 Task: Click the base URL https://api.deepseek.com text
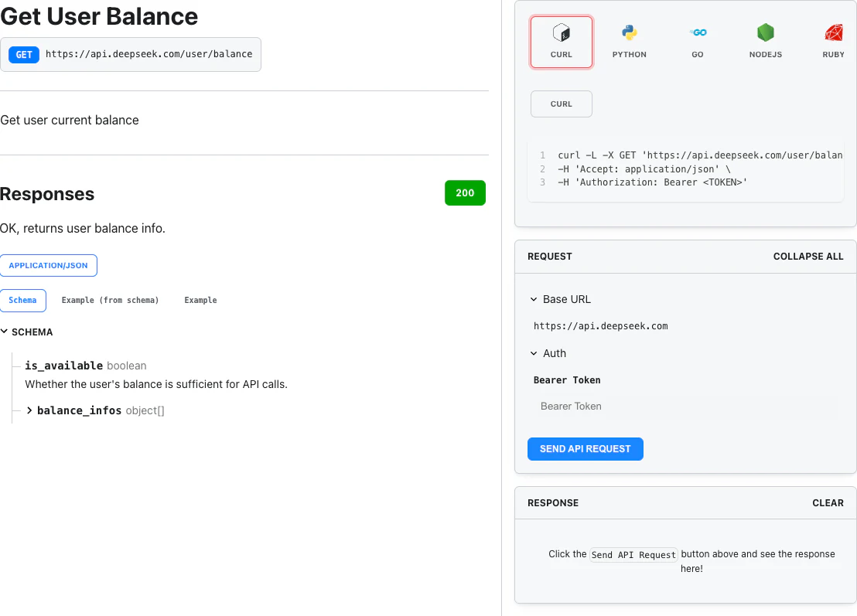[x=601, y=326]
